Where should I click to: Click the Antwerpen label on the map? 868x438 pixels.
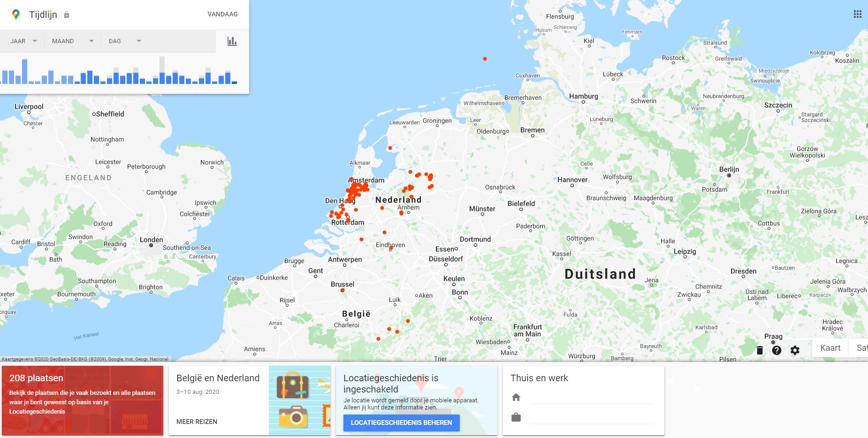coord(345,259)
